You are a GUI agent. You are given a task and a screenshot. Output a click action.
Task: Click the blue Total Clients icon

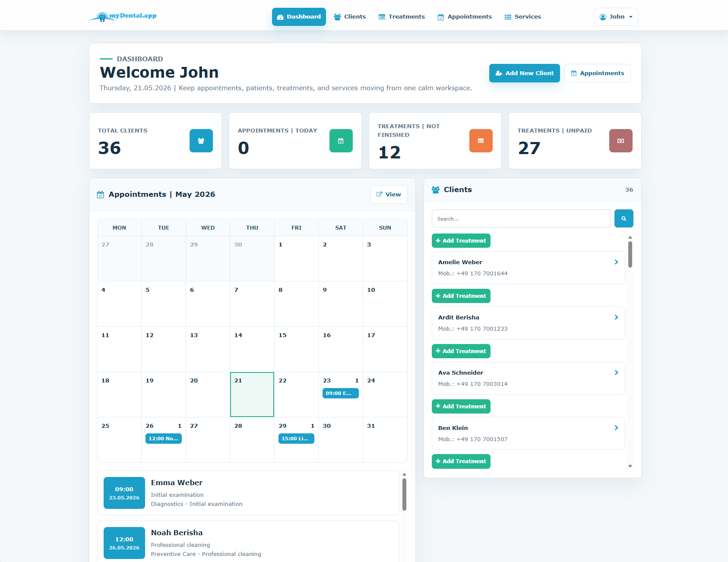tap(201, 141)
